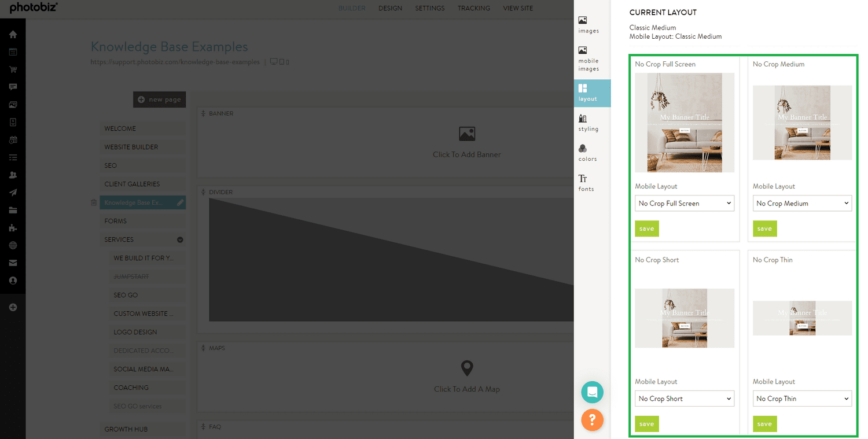Click pencil edit icon on Knowledge Base page
Screen dimensions: 868x439
point(180,202)
